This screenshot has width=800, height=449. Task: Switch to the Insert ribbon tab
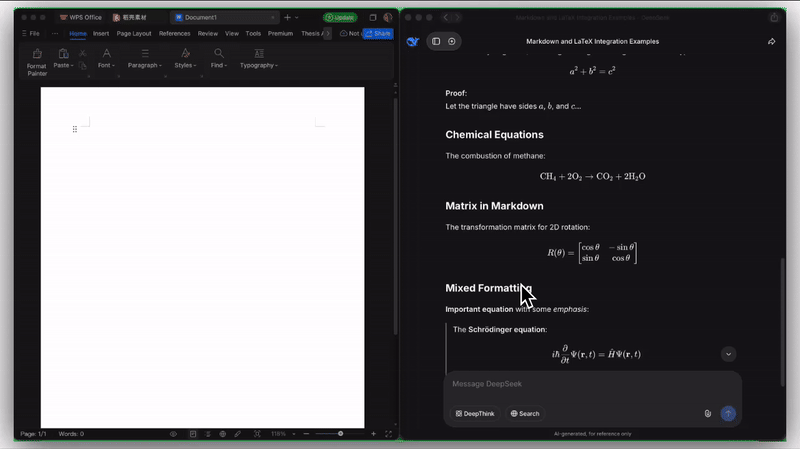(x=101, y=33)
